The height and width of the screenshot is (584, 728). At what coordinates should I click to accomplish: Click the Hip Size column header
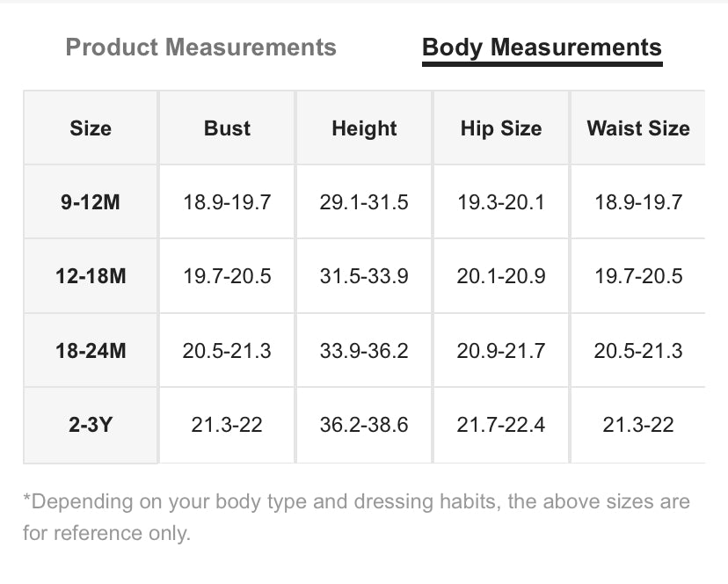pyautogui.click(x=501, y=128)
